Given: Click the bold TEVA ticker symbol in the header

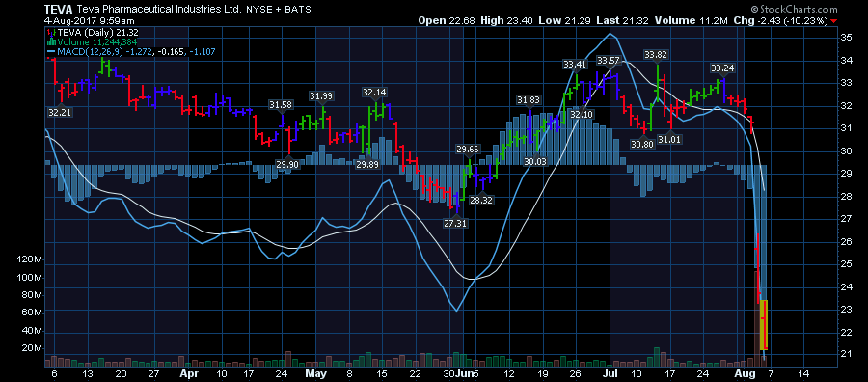Looking at the screenshot, I should (57, 10).
